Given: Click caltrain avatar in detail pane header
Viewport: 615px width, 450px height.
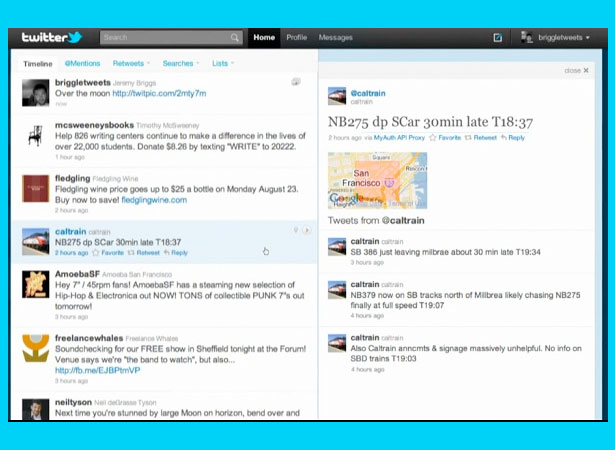Looking at the screenshot, I should [337, 96].
